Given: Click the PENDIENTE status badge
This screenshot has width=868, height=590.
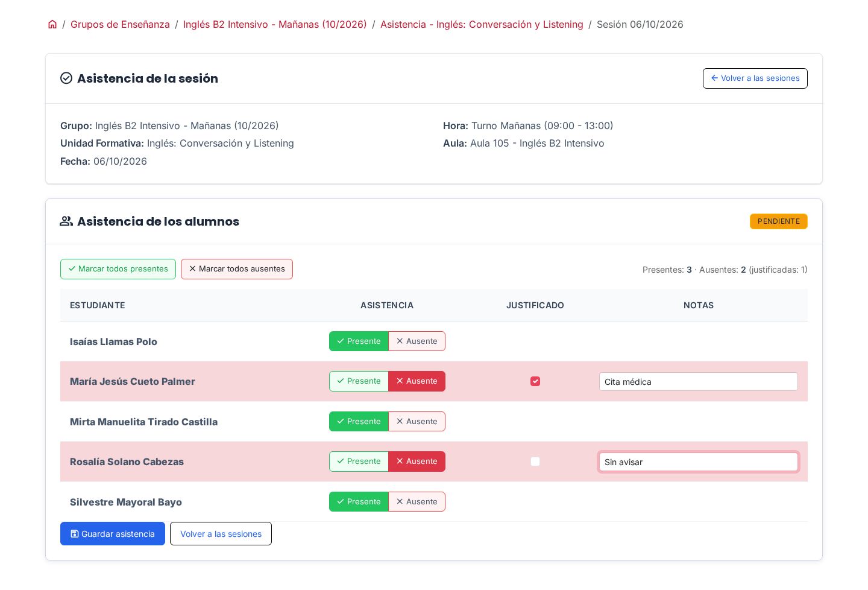Looking at the screenshot, I should pyautogui.click(x=779, y=221).
